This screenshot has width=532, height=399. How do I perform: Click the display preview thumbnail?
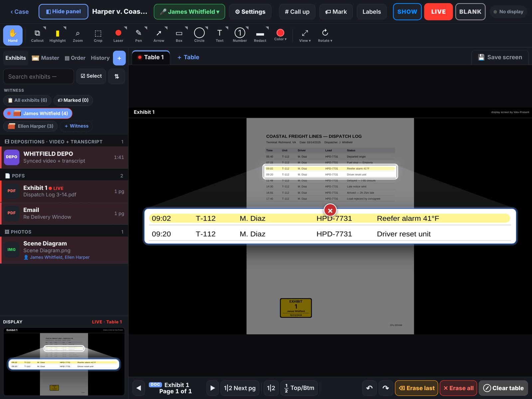pyautogui.click(x=64, y=362)
